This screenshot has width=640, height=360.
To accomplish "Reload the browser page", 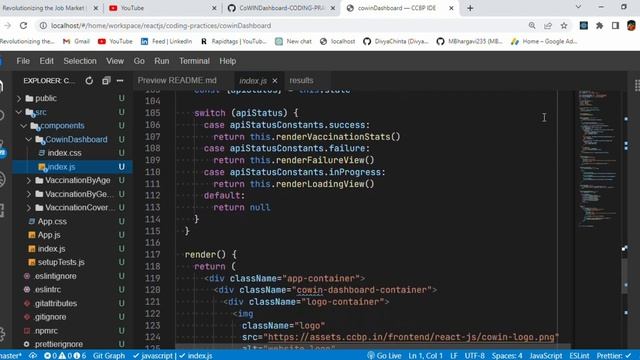I will tap(23, 25).
